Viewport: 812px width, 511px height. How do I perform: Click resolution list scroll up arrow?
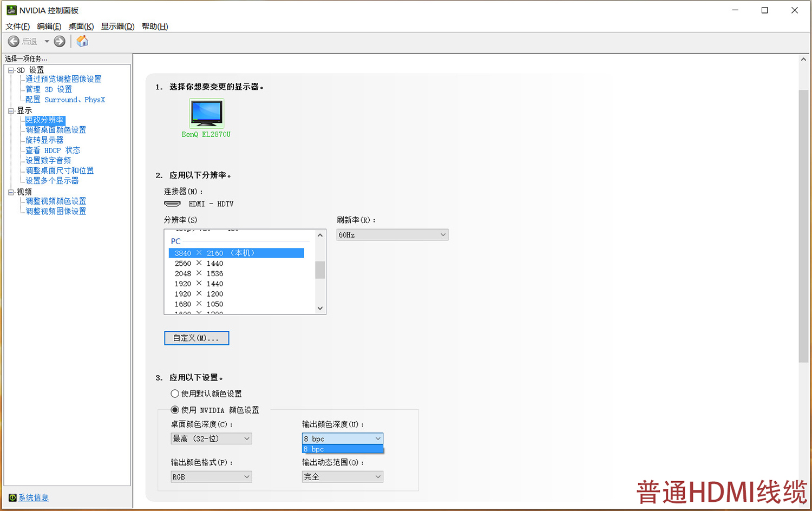pos(320,235)
